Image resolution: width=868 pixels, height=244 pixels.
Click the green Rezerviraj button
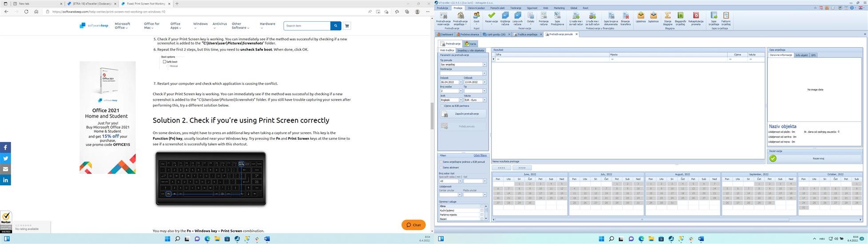815,158
